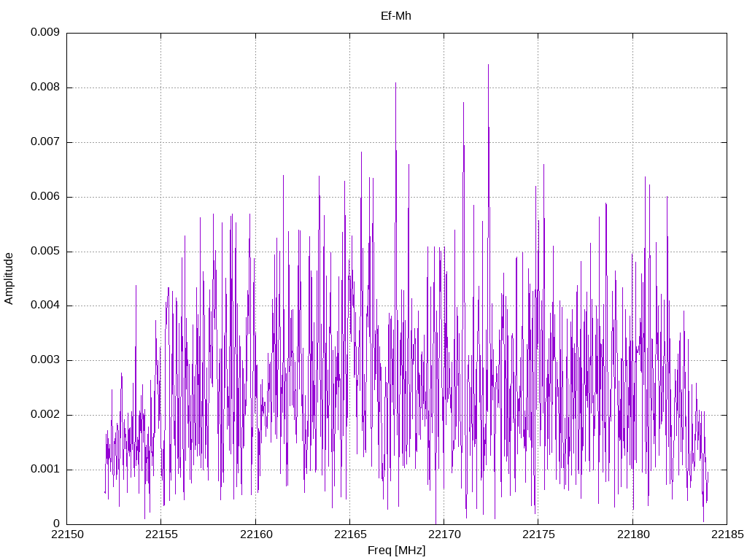
Task: Click y-axis tick value 0.007
Action: (x=45, y=142)
